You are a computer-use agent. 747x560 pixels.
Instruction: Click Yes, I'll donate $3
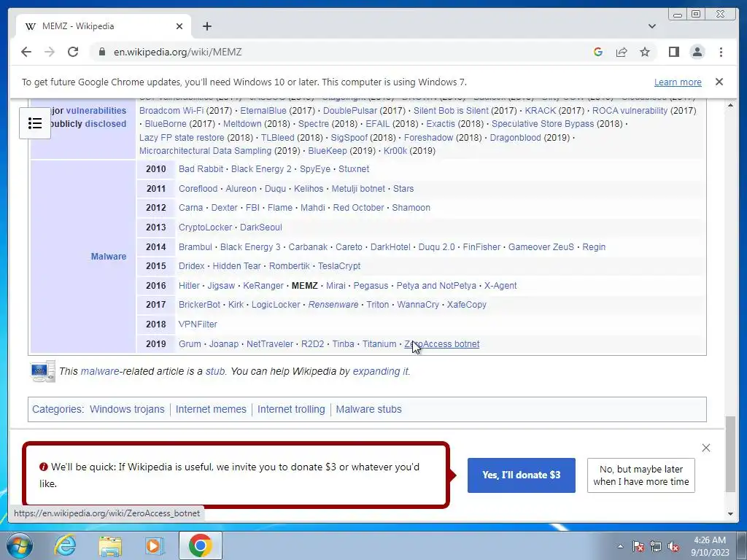click(521, 475)
